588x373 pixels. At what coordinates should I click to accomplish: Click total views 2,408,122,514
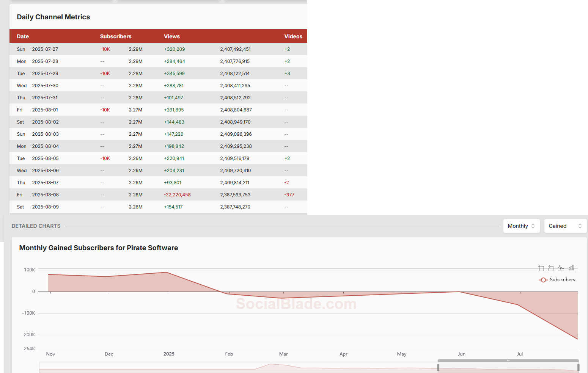coord(235,74)
